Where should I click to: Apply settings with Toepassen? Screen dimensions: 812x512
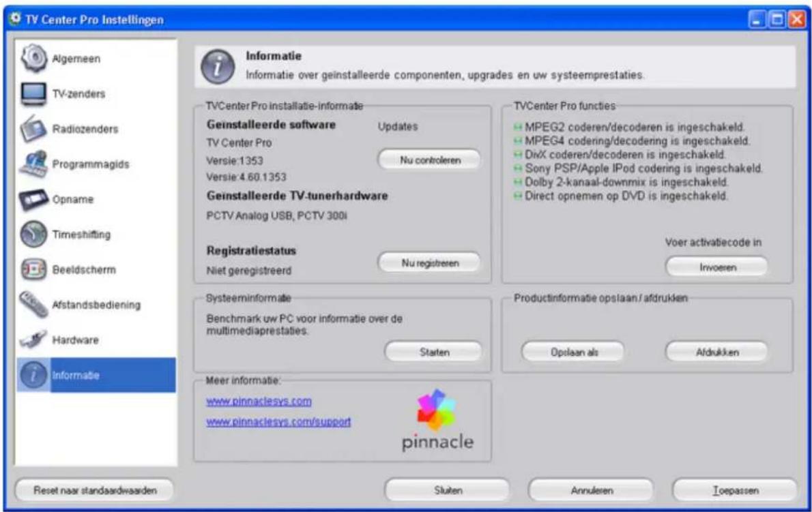click(735, 490)
